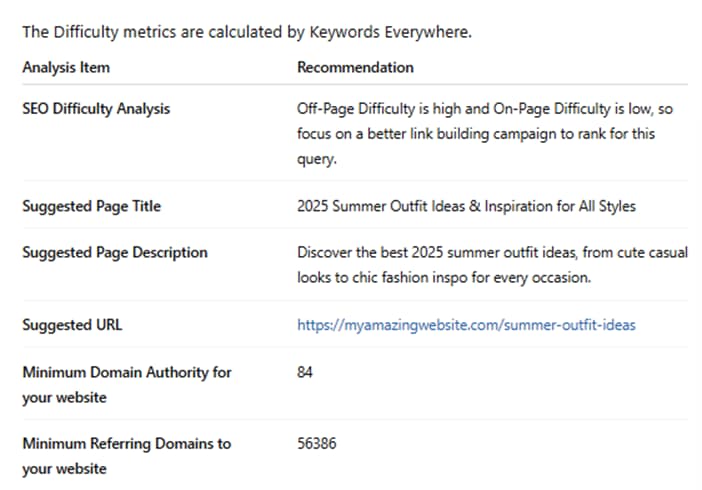Click the "Keywords Everywhere" phrase in the intro sentence
The width and height of the screenshot is (702, 490).
(x=390, y=32)
